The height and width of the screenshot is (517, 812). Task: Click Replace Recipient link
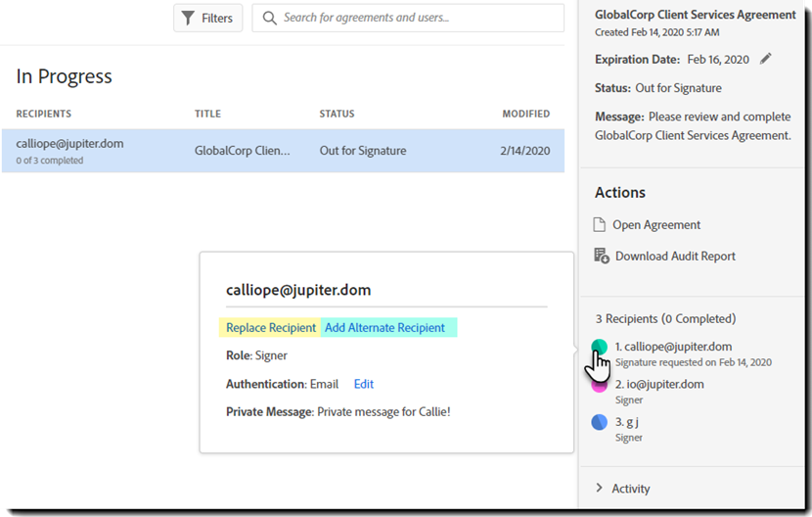pyautogui.click(x=271, y=328)
